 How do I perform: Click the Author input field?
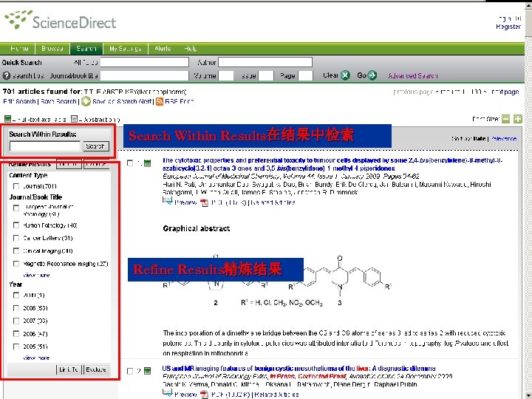pos(265,62)
